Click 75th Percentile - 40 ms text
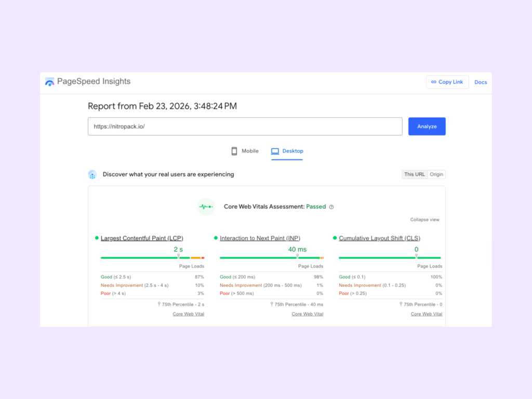Viewport: 532px width, 399px height. click(x=299, y=304)
